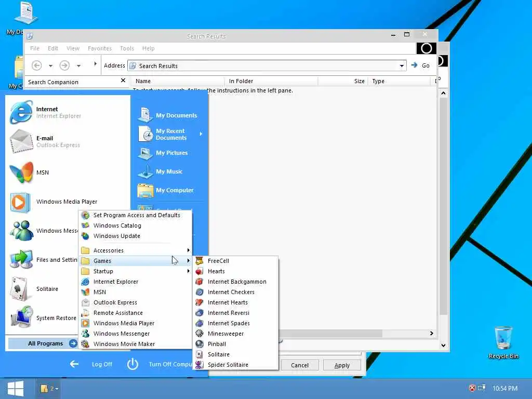Open the Favorites menu
532x399 pixels.
click(99, 48)
